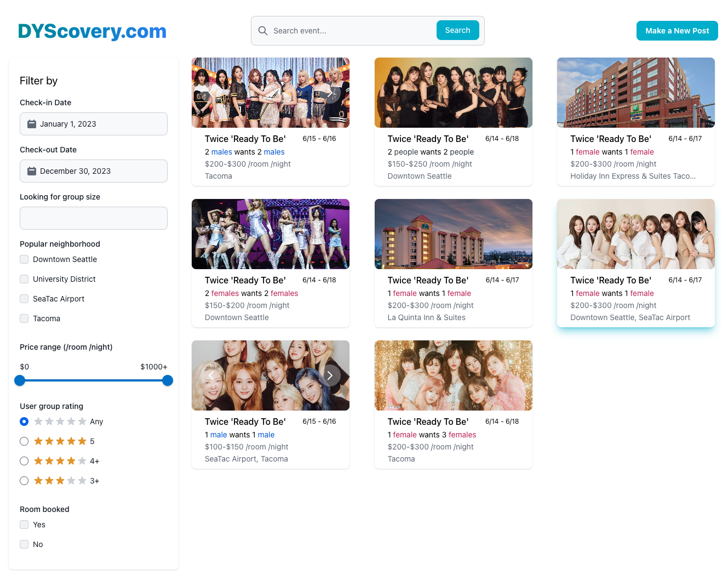Image resolution: width=728 pixels, height=575 pixels.
Task: Click La Quinta Inn & Suites hotel image
Action: tap(454, 234)
